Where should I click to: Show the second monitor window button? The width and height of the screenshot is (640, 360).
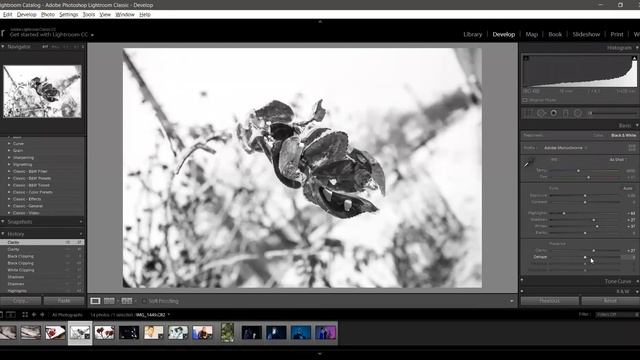[11, 315]
